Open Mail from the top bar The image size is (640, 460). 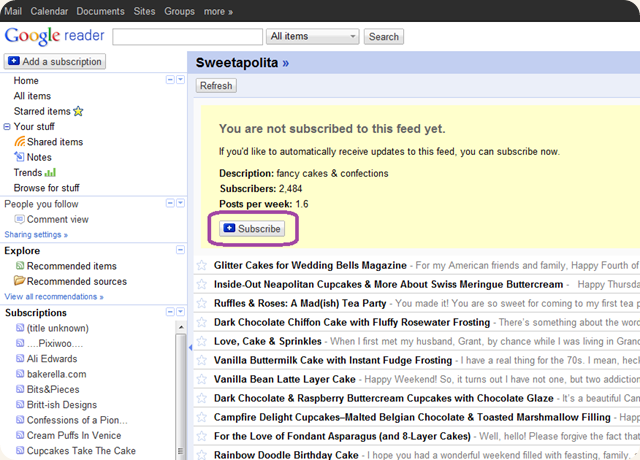[13, 11]
